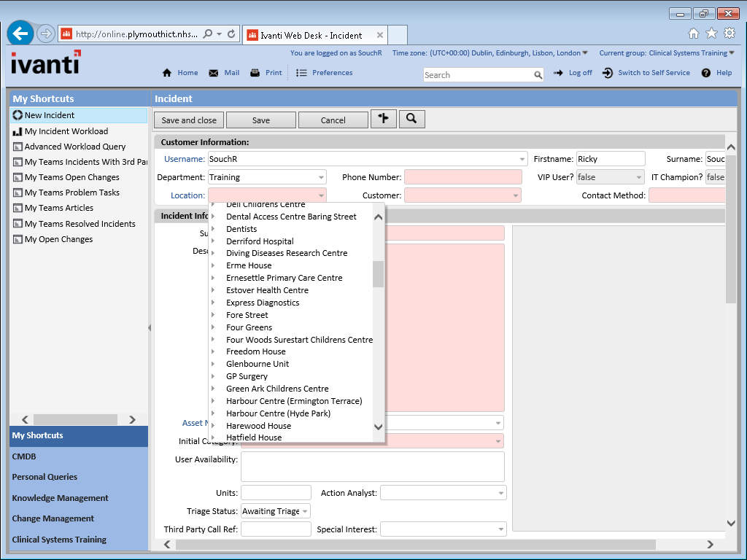747x560 pixels.
Task: Click the Units input field
Action: [x=276, y=493]
